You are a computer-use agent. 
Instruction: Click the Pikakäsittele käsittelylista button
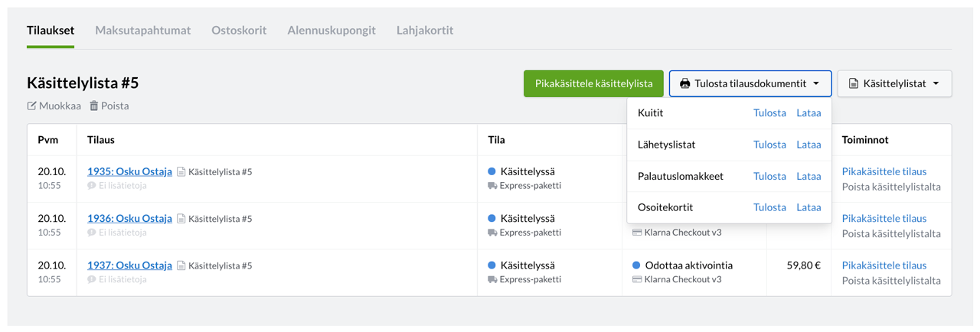point(593,83)
